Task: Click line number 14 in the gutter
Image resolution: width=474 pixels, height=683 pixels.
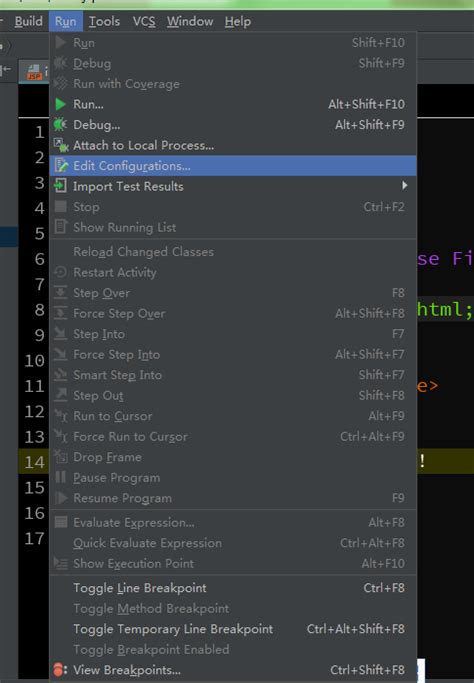Action: coord(34,462)
